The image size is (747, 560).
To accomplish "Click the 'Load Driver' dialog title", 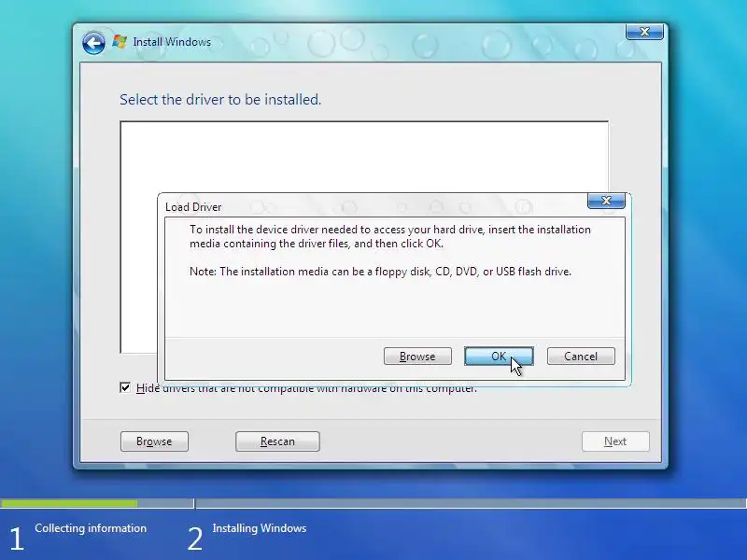I will coord(193,207).
